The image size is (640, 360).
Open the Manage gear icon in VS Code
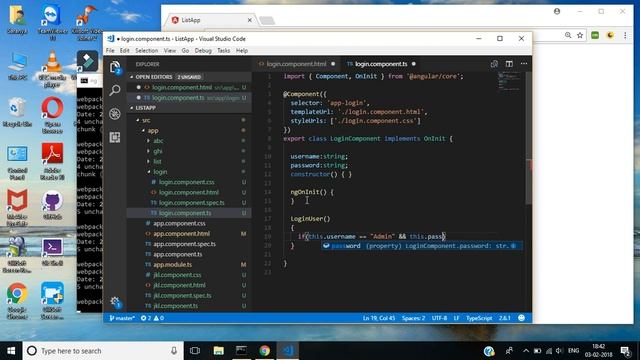115,302
